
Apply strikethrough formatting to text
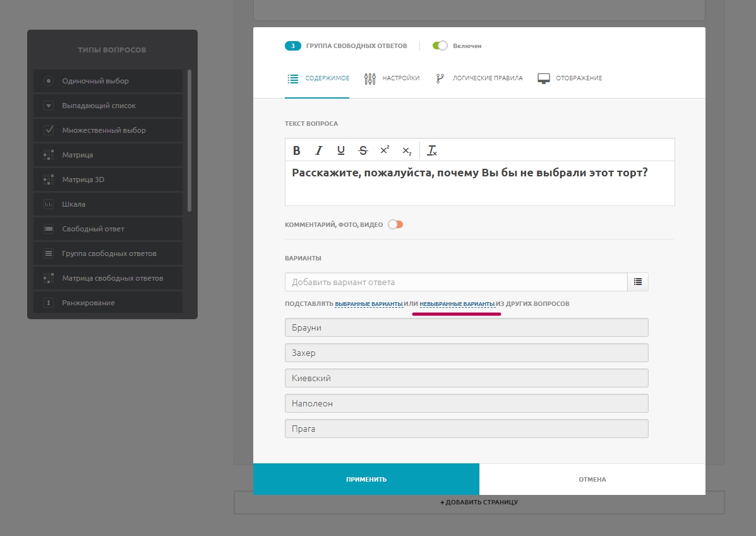click(x=363, y=150)
